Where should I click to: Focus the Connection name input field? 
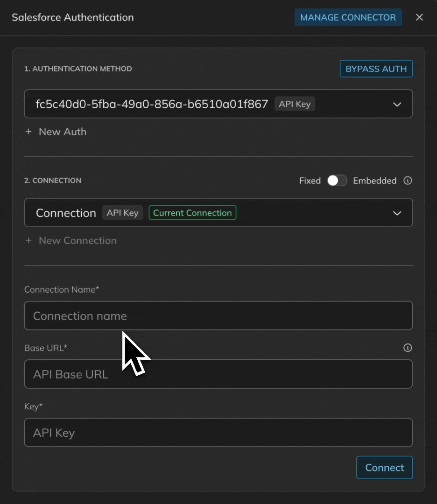click(218, 315)
